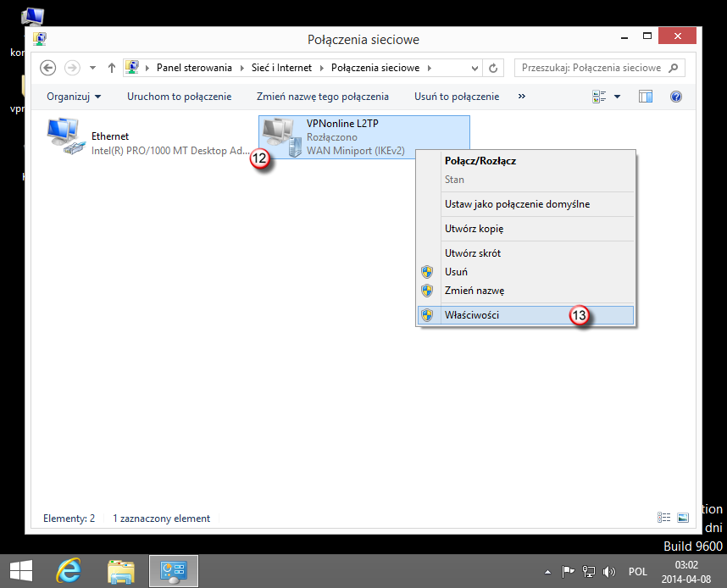The width and height of the screenshot is (727, 588).
Task: Click the address bar network location icon
Action: click(132, 68)
